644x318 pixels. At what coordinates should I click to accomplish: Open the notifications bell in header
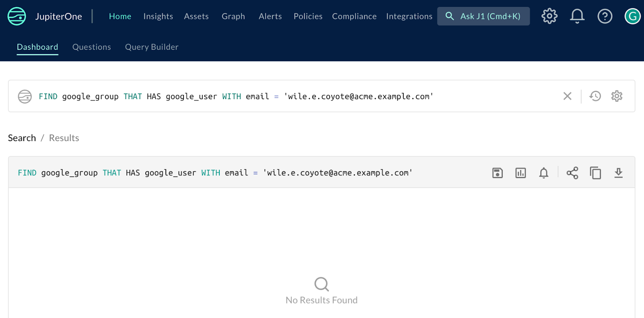click(577, 16)
